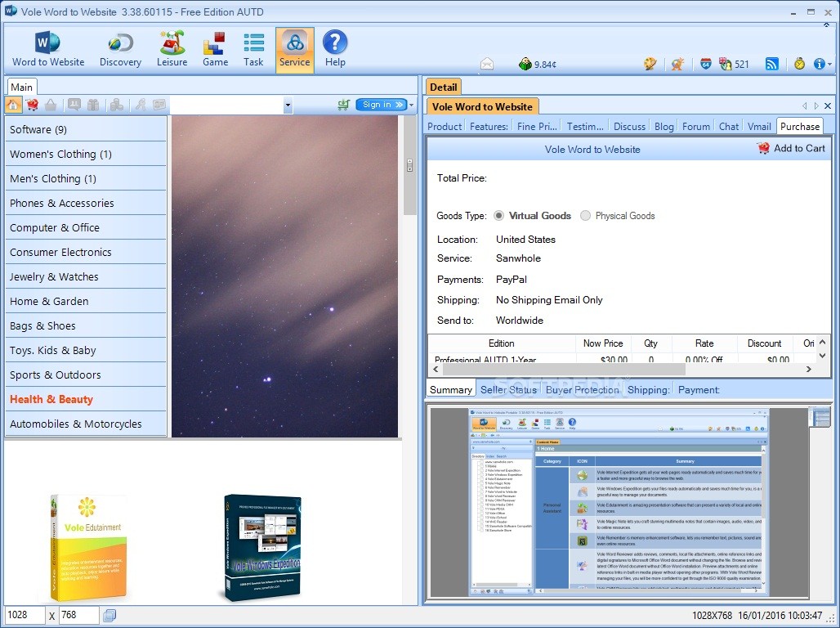This screenshot has height=628, width=840.
Task: Close the Vole Word to Website detail tab
Action: (x=828, y=106)
